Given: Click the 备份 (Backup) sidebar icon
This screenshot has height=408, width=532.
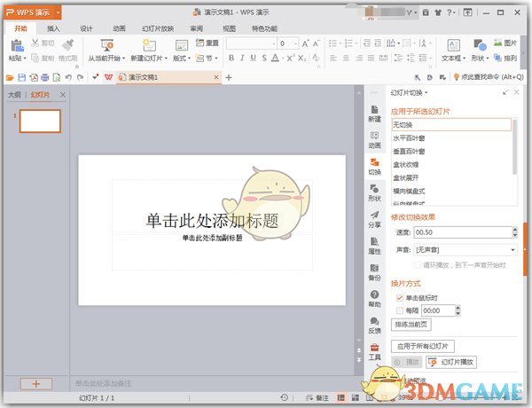Looking at the screenshot, I should pyautogui.click(x=374, y=271).
